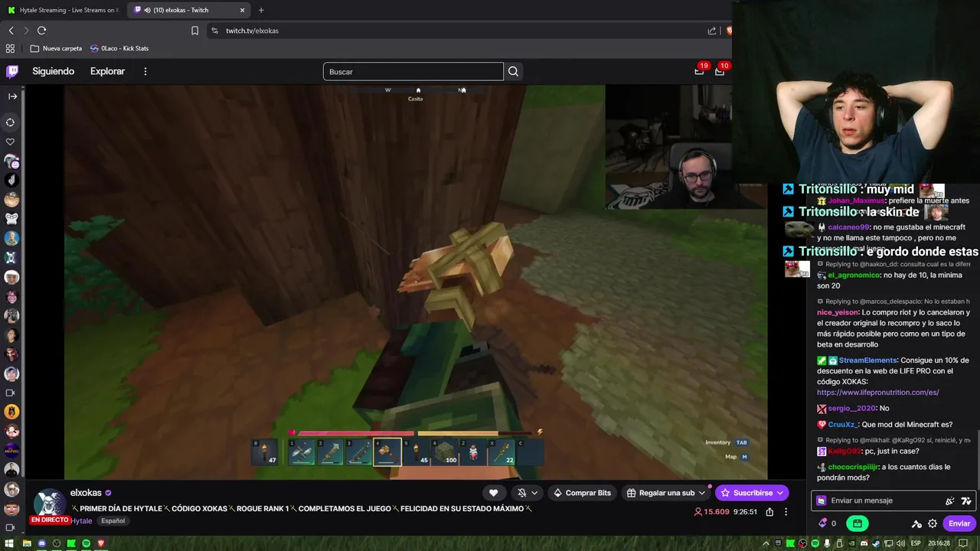Expand the left sidebar arrow
Screen dimensions: 980x551
[11, 96]
